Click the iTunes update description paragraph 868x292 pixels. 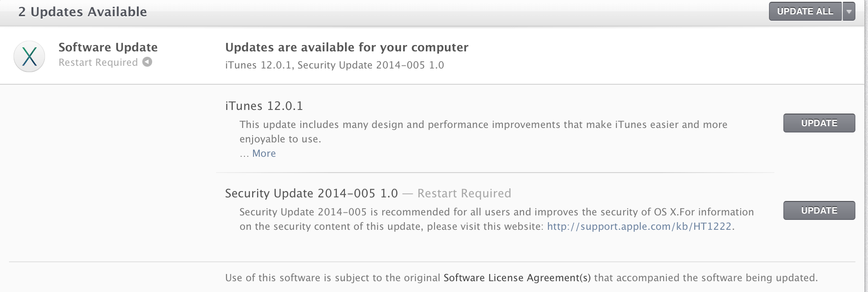pos(483,132)
